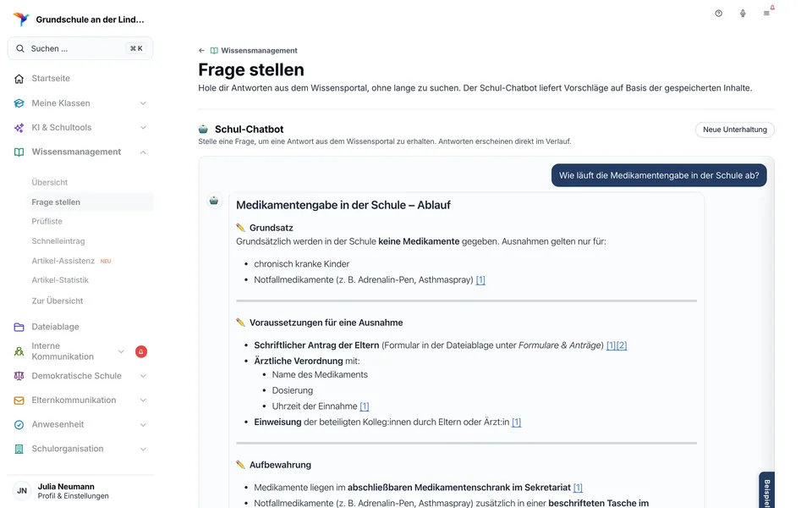Click the chatbot avatar beside the answer
This screenshot has width=812, height=508.
214,201
